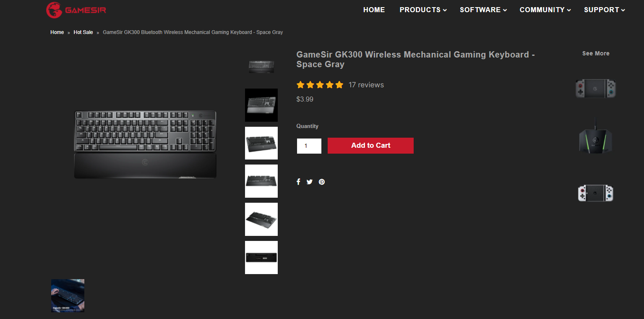Open the SUPPORT menu
644x319 pixels.
(x=605, y=10)
